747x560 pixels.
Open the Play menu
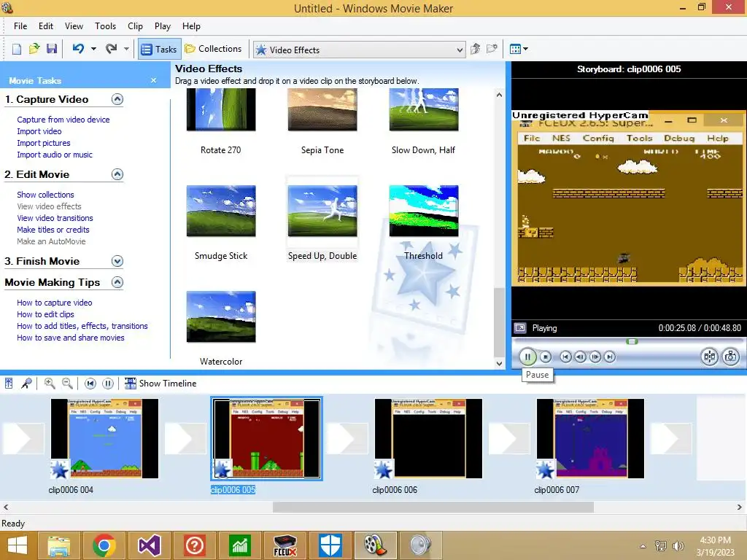click(163, 26)
